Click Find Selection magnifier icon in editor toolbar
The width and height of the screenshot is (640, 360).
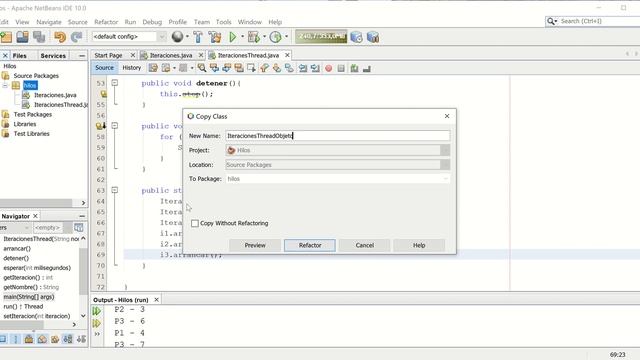[202, 68]
